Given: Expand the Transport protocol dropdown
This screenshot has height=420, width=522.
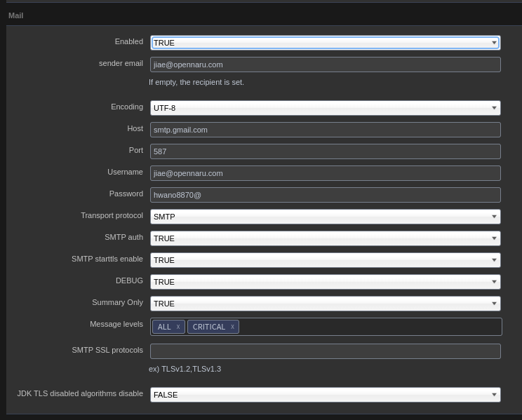Looking at the screenshot, I should tap(325, 217).
